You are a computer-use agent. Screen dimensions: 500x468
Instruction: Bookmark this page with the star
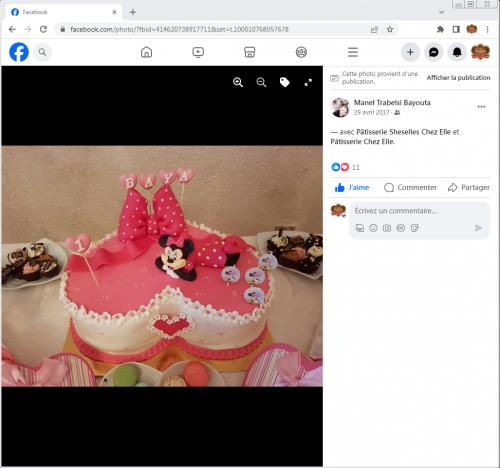390,29
